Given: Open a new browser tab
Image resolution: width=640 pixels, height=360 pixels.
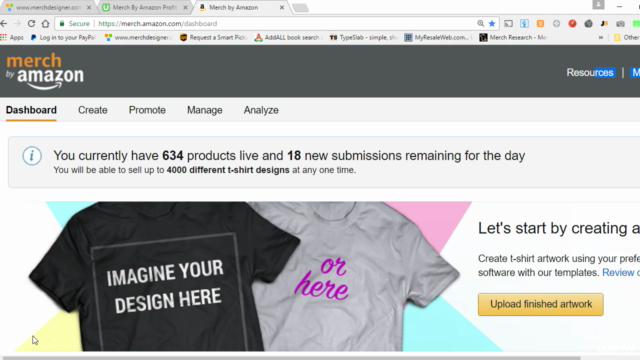Looking at the screenshot, I should coord(300,8).
